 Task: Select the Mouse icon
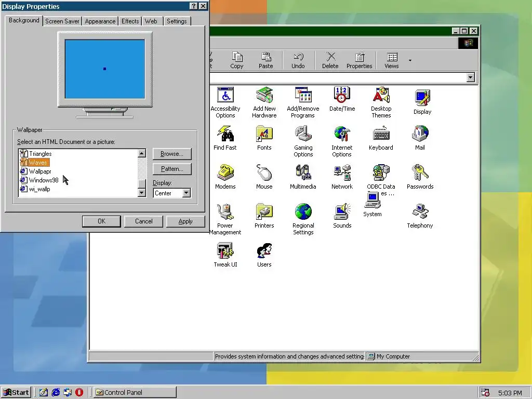point(264,177)
